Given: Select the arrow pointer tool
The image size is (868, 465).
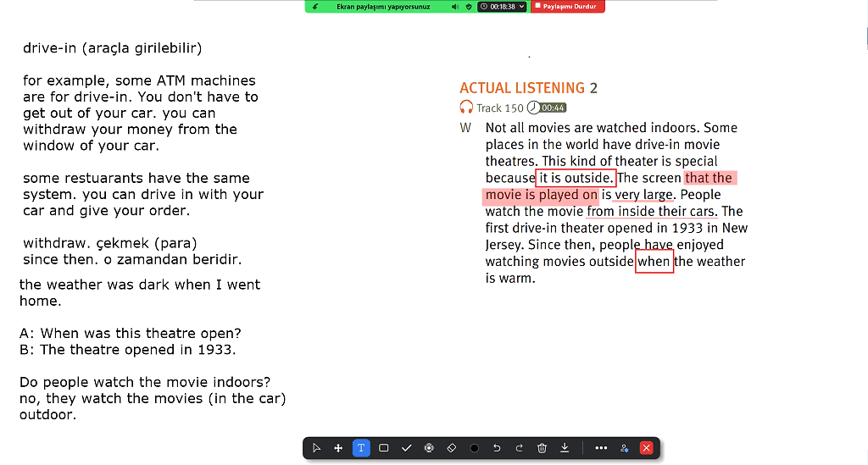Looking at the screenshot, I should [316, 448].
